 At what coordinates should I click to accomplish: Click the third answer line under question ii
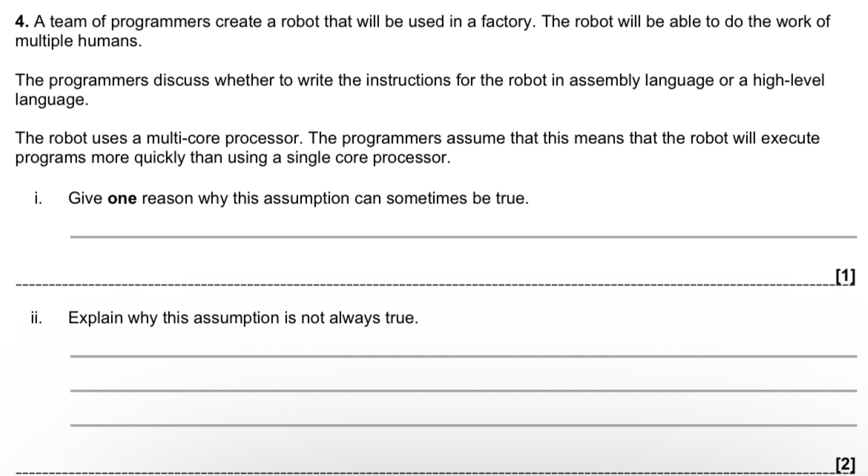click(461, 425)
